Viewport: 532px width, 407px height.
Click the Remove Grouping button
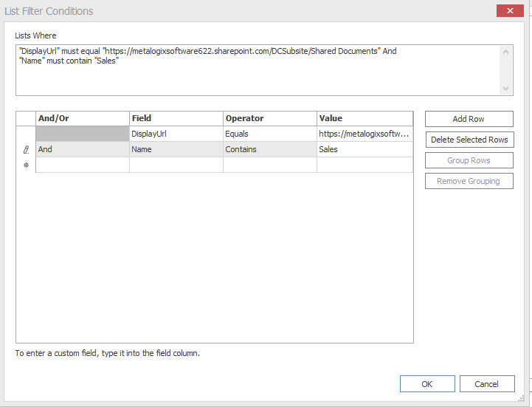pyautogui.click(x=469, y=181)
